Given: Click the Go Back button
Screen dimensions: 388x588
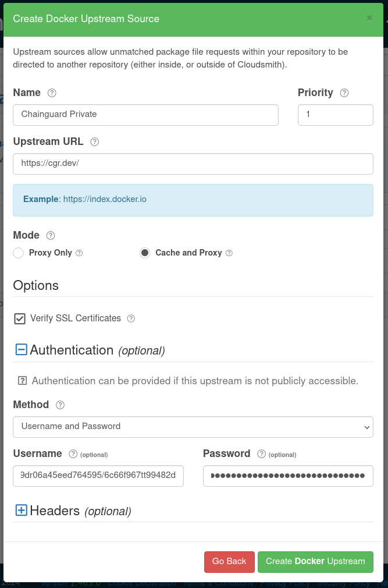Looking at the screenshot, I should tap(229, 562).
